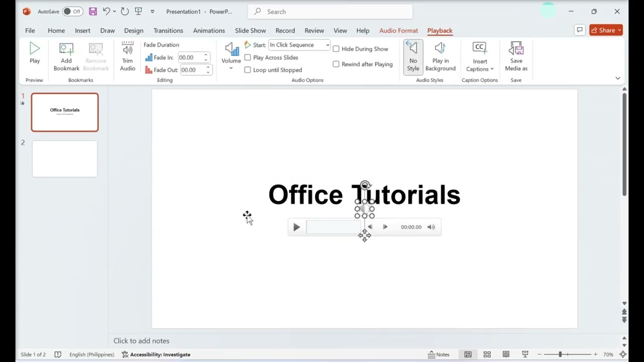Click to add notes area

coord(141,341)
